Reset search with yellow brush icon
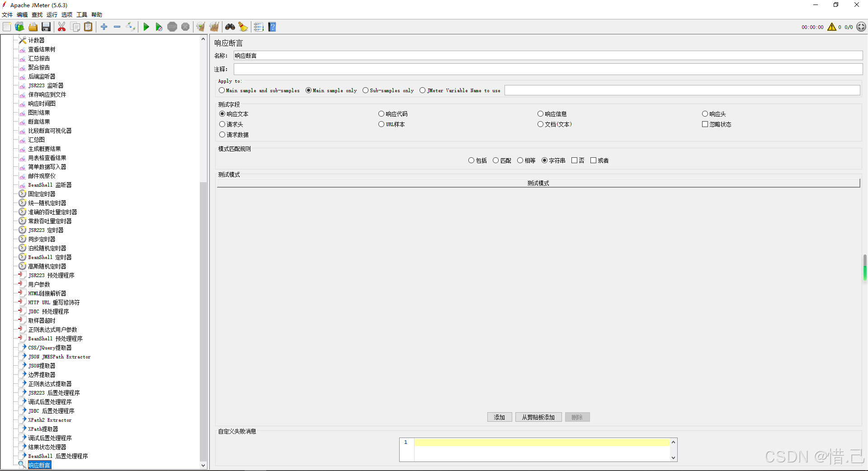868x471 pixels. click(243, 27)
